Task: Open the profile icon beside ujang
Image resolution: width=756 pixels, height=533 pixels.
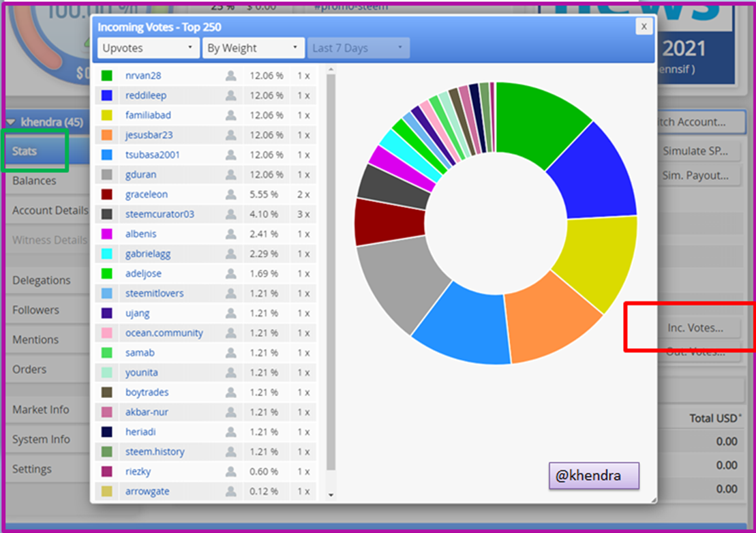Action: tap(231, 313)
